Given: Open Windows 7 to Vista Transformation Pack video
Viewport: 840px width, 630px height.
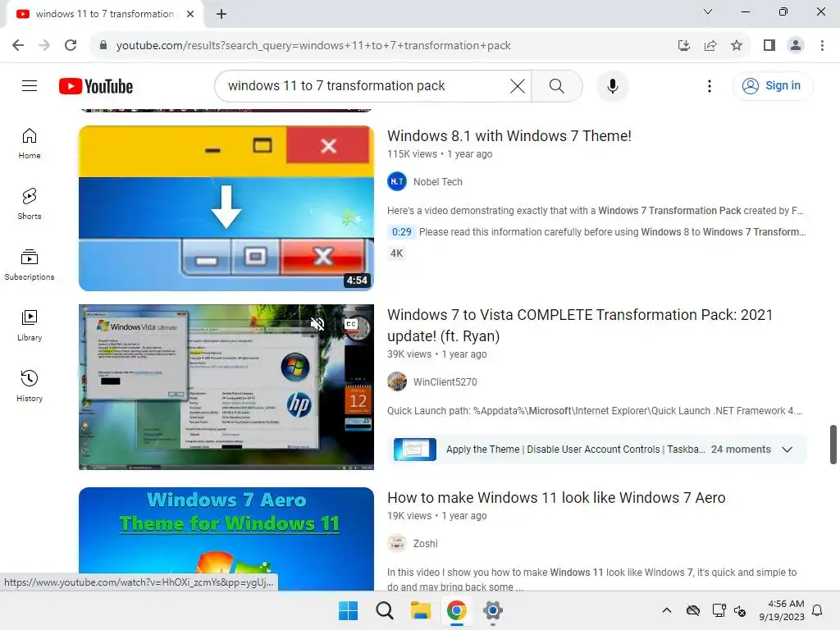Looking at the screenshot, I should pos(580,325).
